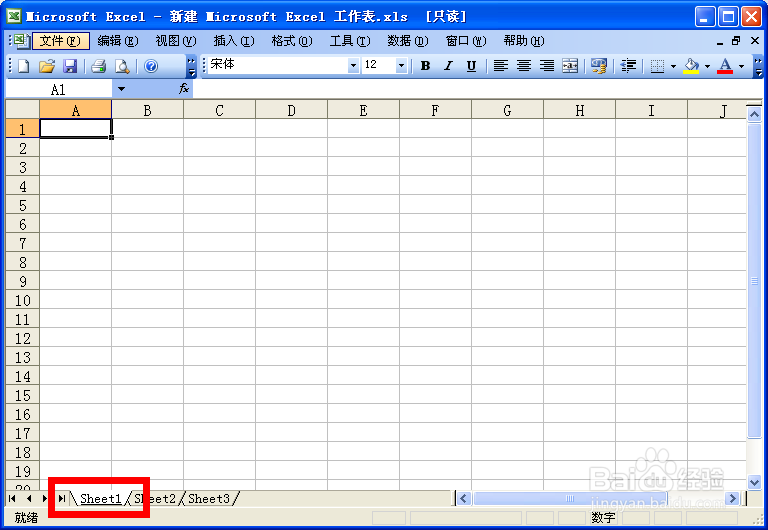The height and width of the screenshot is (530, 768).
Task: Click the Excel workbook icon in menu bar
Action: pyautogui.click(x=21, y=41)
